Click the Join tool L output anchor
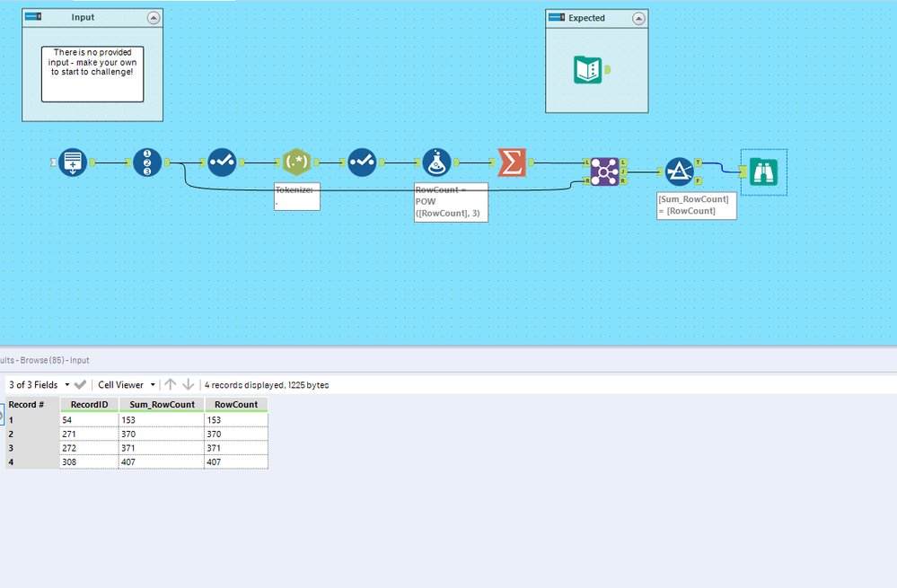Image resolution: width=897 pixels, height=588 pixels. point(623,162)
